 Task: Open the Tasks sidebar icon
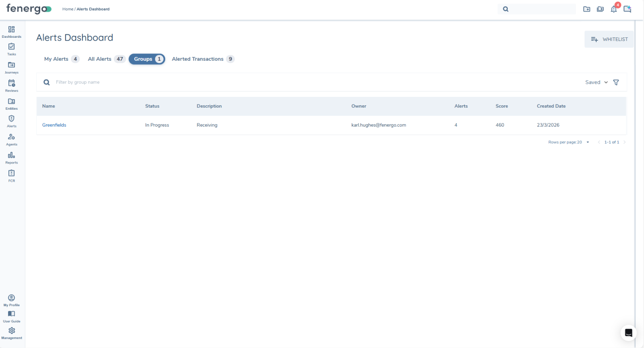click(x=11, y=49)
